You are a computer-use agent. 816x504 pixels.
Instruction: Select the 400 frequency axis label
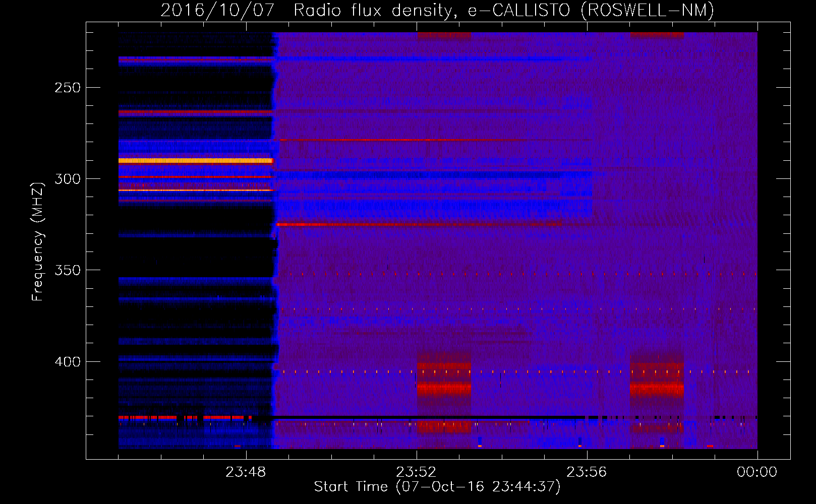tap(68, 362)
